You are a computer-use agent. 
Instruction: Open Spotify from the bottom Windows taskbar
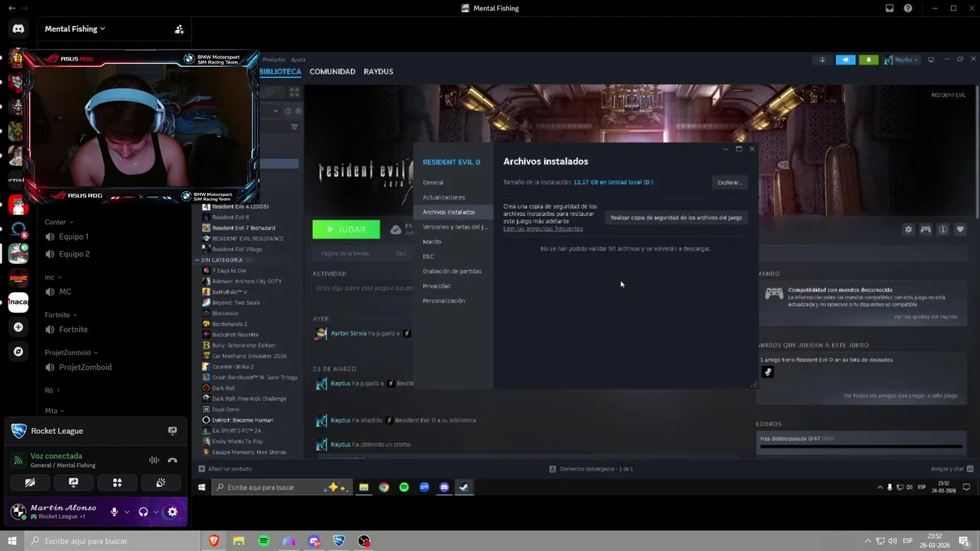click(x=263, y=541)
